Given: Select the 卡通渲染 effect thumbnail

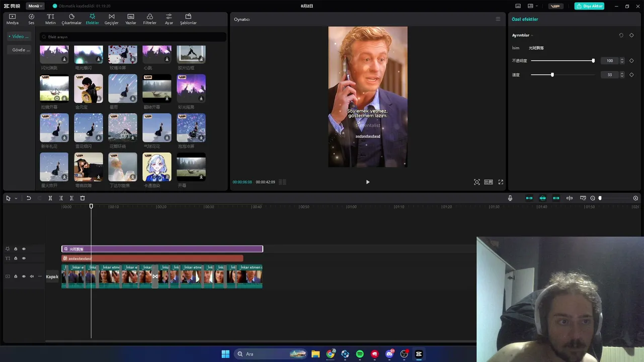Looking at the screenshot, I should pyautogui.click(x=157, y=167).
